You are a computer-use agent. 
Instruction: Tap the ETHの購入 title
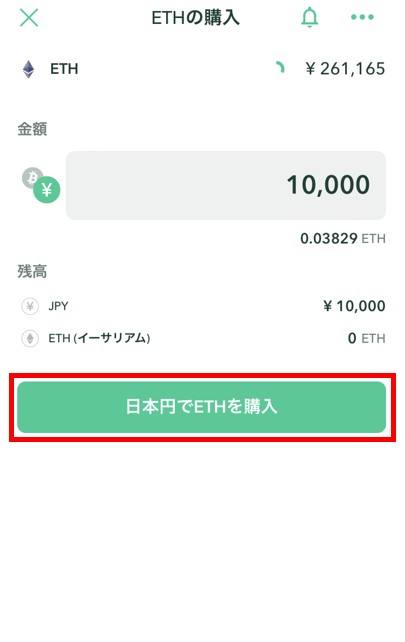point(195,18)
